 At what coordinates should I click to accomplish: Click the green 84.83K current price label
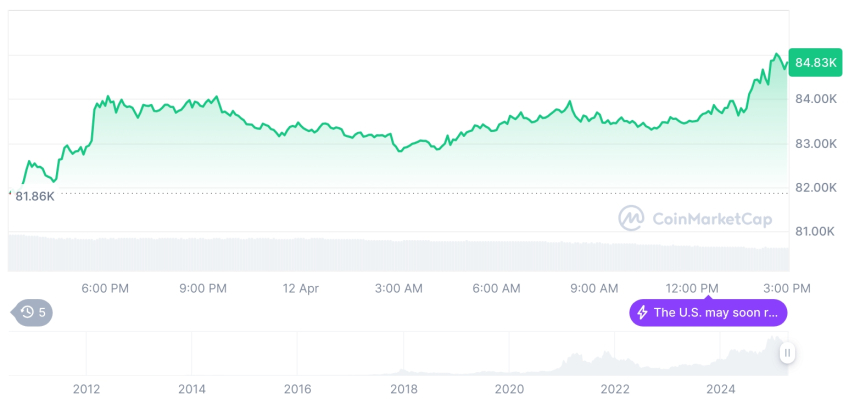[815, 63]
